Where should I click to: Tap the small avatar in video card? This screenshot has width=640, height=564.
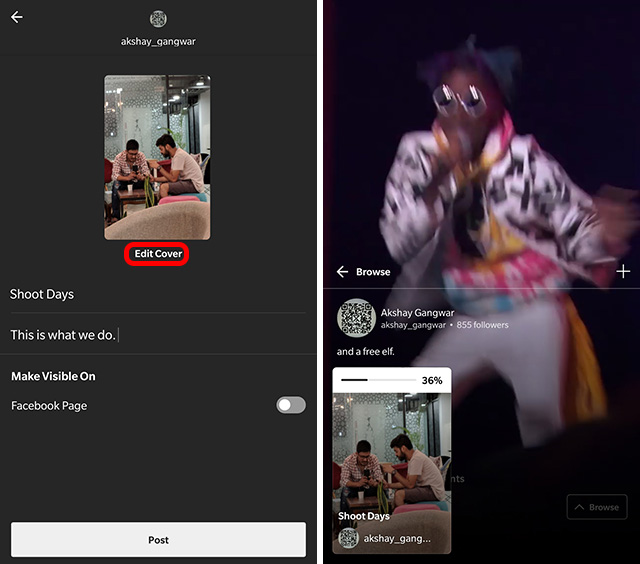point(347,538)
